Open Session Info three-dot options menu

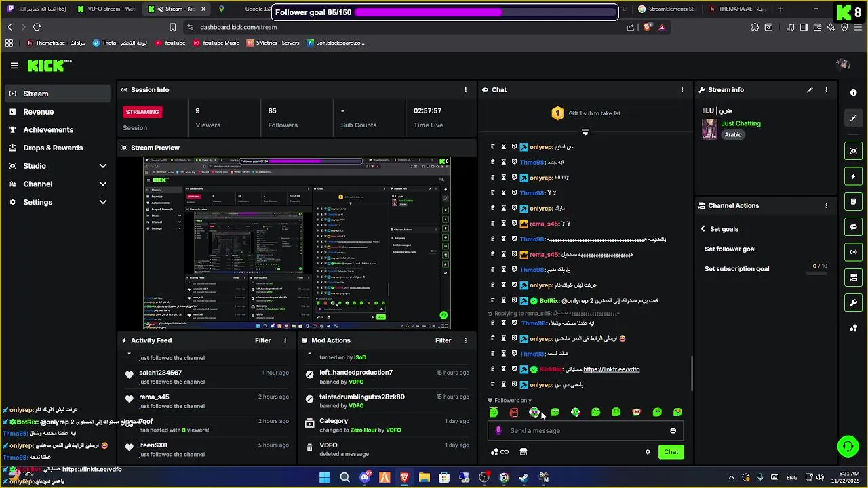[465, 90]
